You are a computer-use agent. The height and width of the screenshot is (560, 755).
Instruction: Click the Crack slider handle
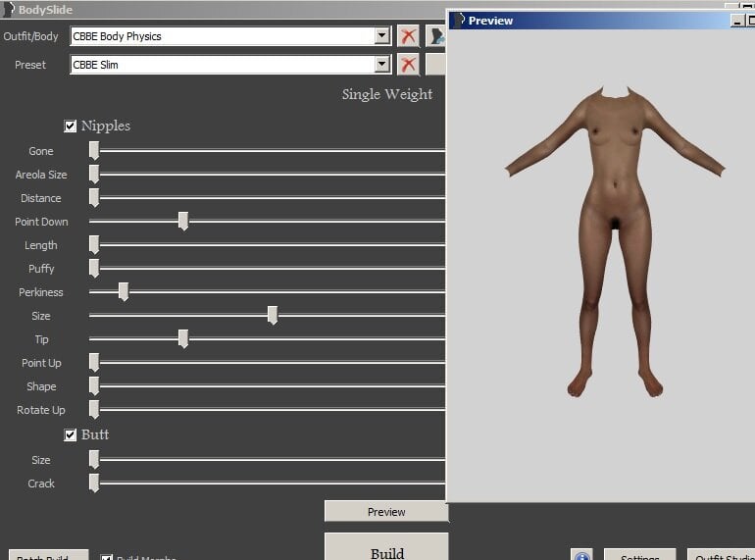point(94,484)
